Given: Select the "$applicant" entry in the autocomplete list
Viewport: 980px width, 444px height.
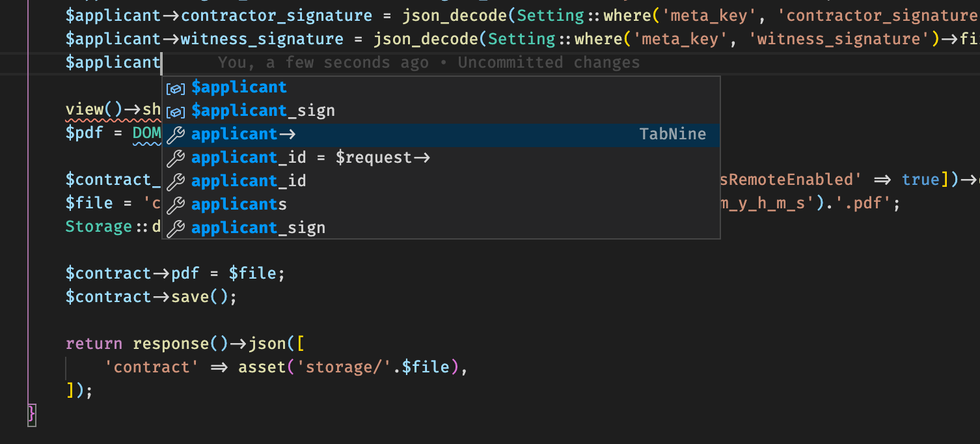Looking at the screenshot, I should [239, 87].
